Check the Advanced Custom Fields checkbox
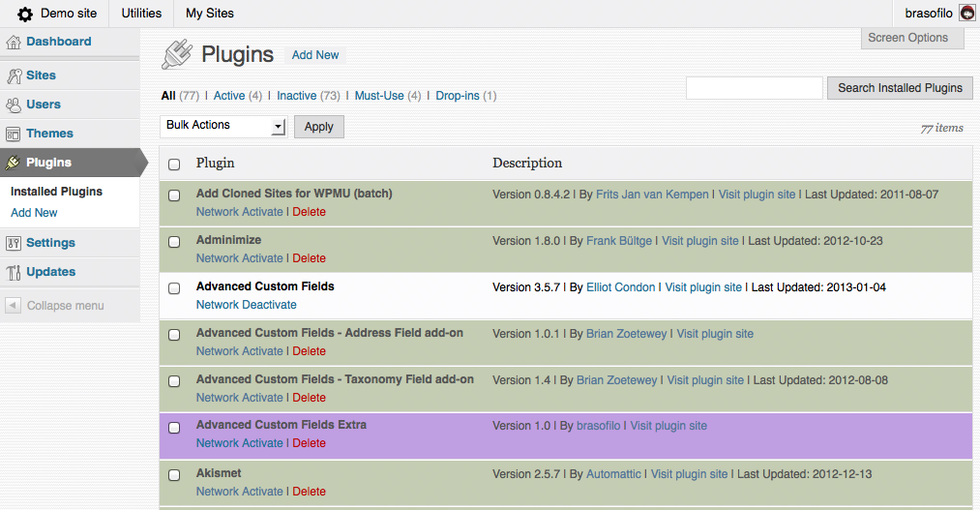Screen dimensions: 980x510 [x=174, y=288]
